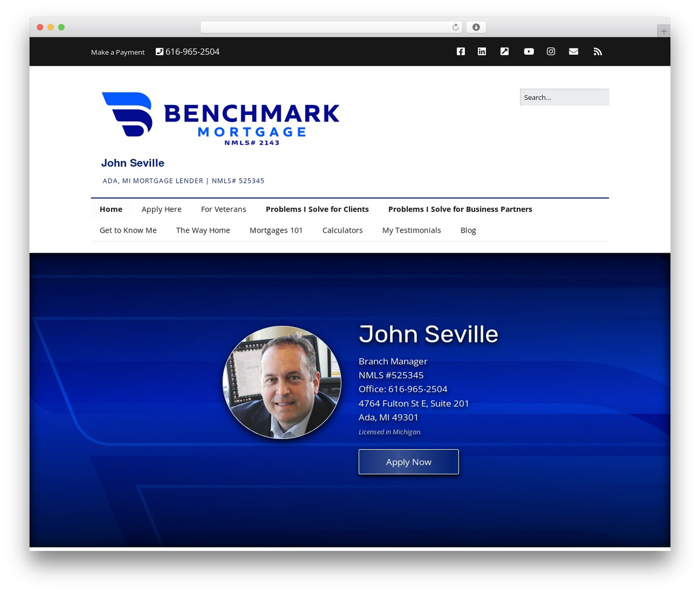Open The Way Home menu item
This screenshot has width=700, height=593.
(203, 230)
